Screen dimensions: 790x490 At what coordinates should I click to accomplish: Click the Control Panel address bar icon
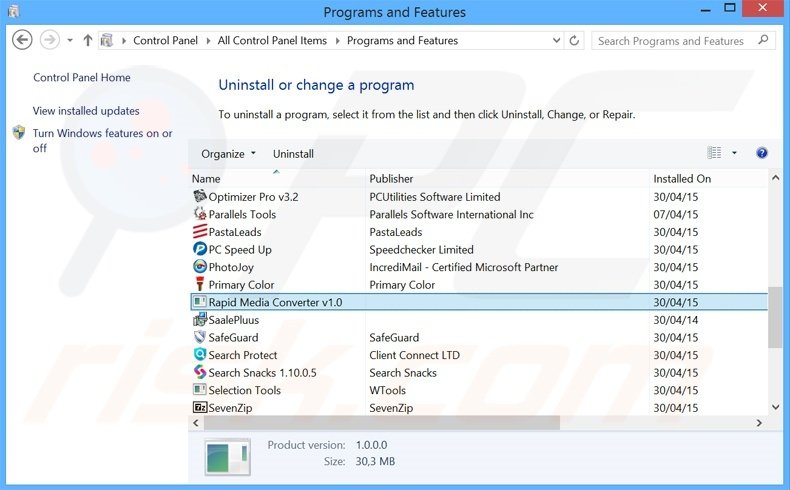click(107, 40)
